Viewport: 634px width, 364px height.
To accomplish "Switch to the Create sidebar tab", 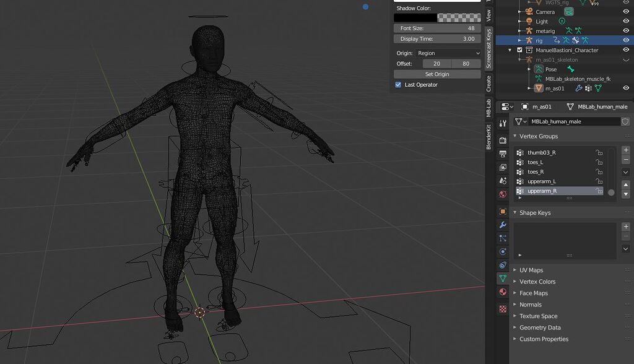I will pos(489,84).
